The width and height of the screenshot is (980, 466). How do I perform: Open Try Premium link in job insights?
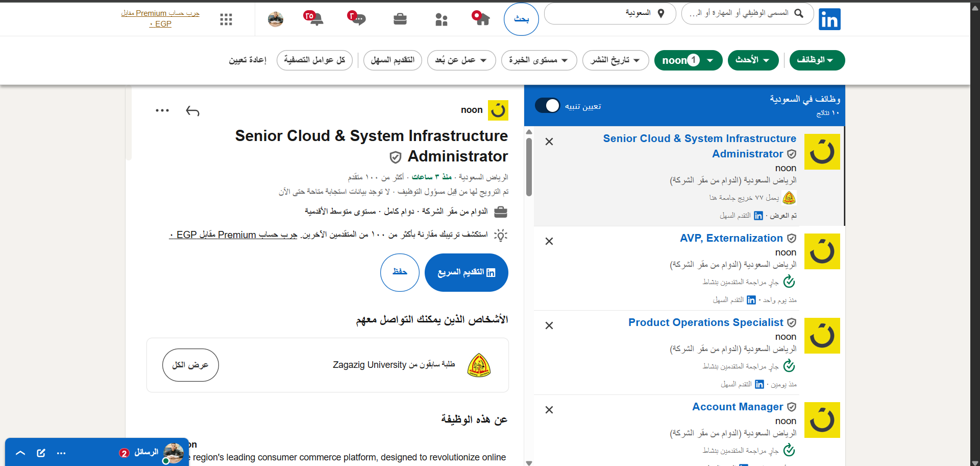click(x=233, y=235)
